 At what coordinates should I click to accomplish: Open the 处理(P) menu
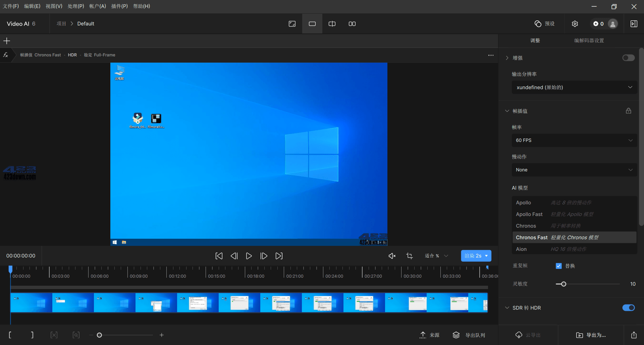[76, 6]
